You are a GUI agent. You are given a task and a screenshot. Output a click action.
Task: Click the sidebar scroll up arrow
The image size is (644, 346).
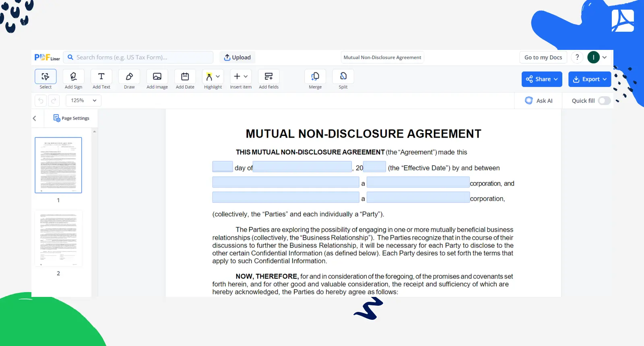95,132
